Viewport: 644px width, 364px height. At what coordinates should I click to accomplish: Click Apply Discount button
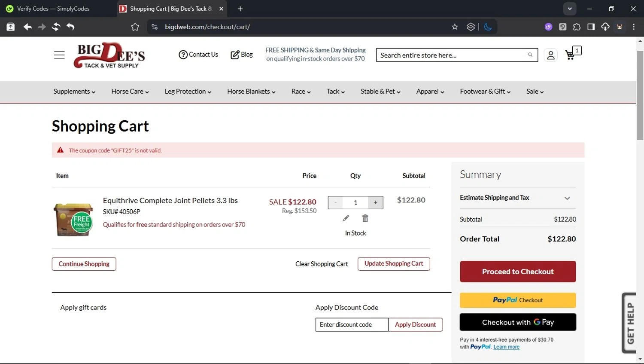pyautogui.click(x=415, y=324)
